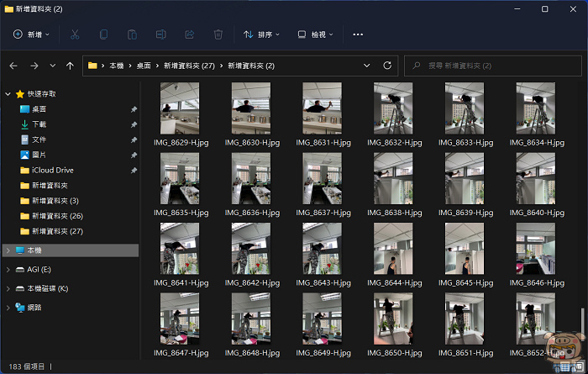588x374 pixels.
Task: Go back with the left arrow
Action: coord(13,66)
